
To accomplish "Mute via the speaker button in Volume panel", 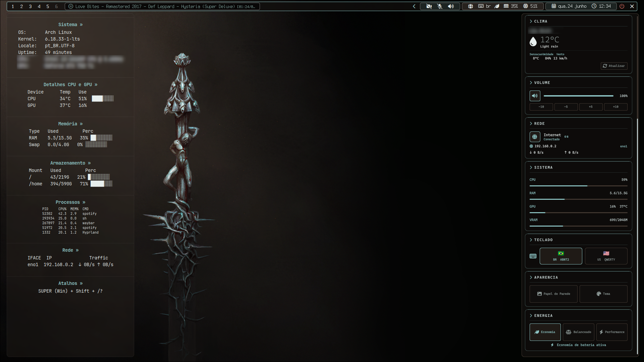I will pos(535,96).
